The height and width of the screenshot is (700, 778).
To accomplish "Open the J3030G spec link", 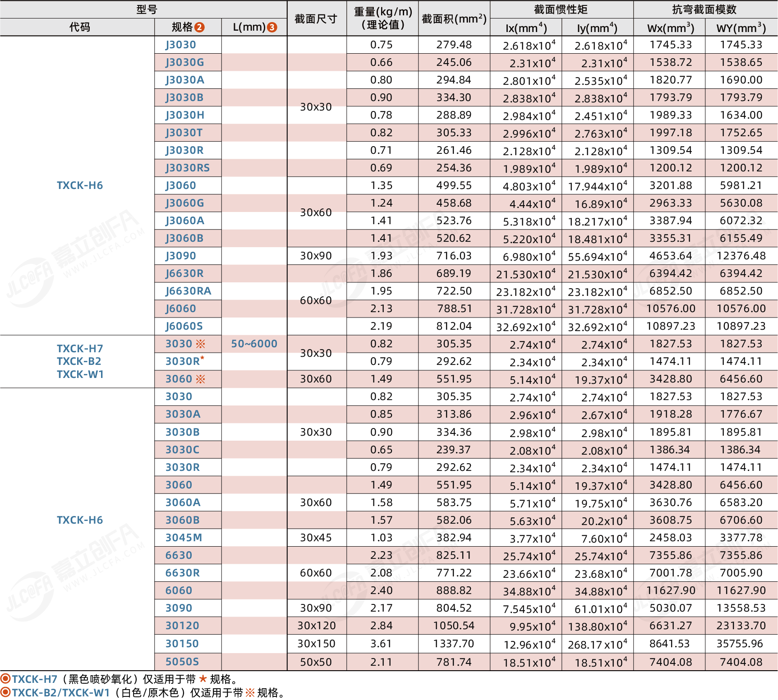I will click(184, 62).
